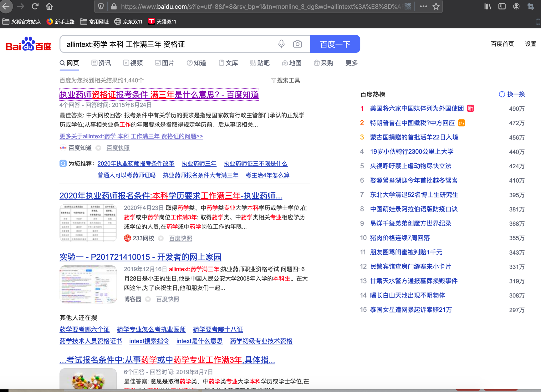Click the 233网校 source icon

(x=127, y=238)
